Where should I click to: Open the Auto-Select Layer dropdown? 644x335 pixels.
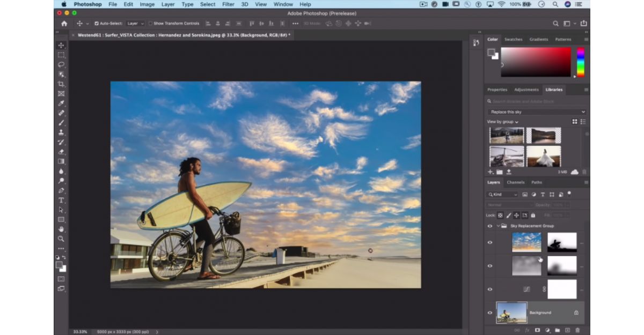point(136,24)
